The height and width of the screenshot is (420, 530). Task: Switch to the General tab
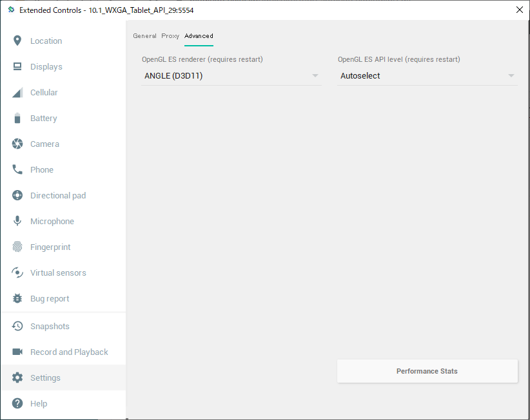pos(144,36)
